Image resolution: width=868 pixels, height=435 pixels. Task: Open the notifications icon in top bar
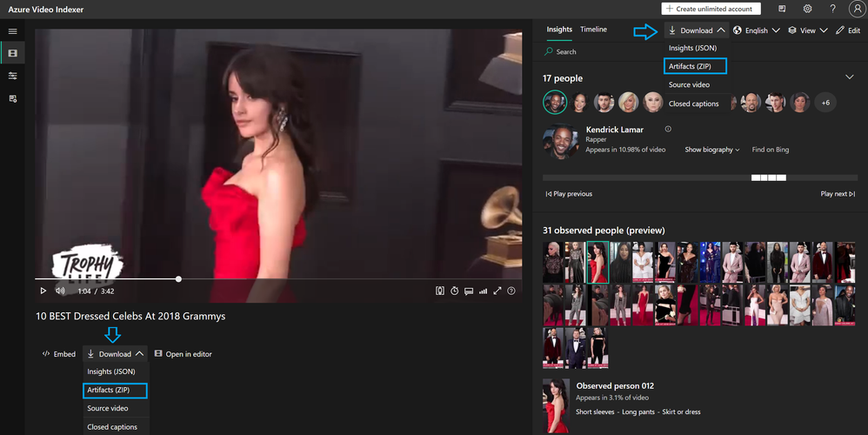[x=782, y=9]
